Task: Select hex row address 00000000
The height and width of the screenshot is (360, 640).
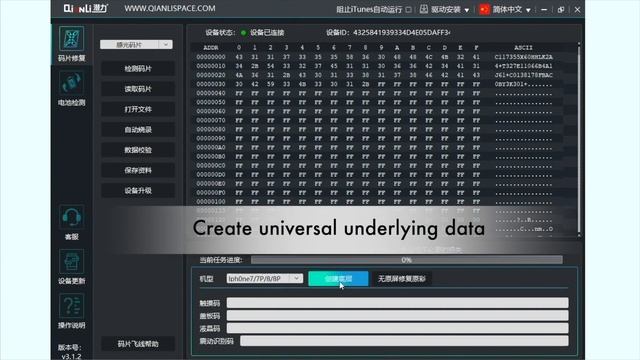Action: pyautogui.click(x=211, y=57)
